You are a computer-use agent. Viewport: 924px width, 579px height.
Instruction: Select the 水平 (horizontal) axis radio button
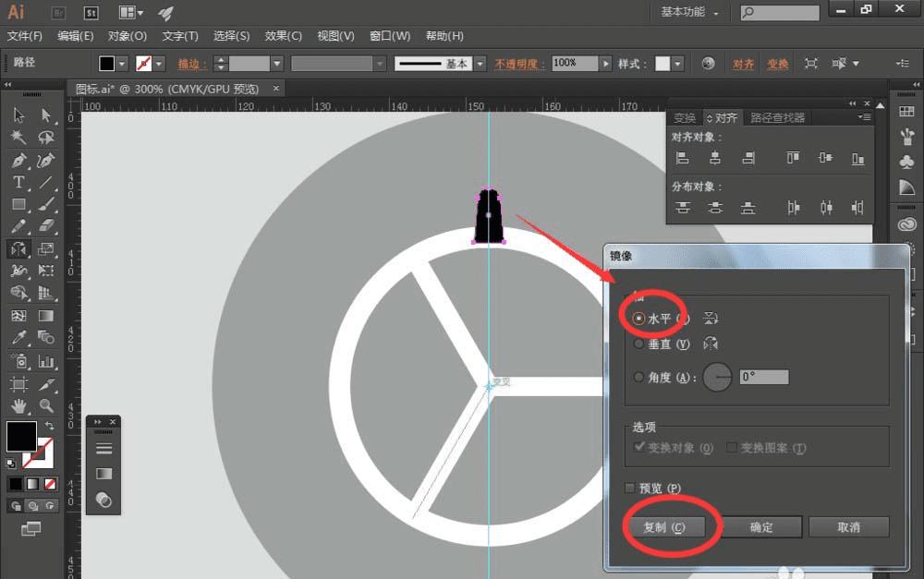pos(638,319)
